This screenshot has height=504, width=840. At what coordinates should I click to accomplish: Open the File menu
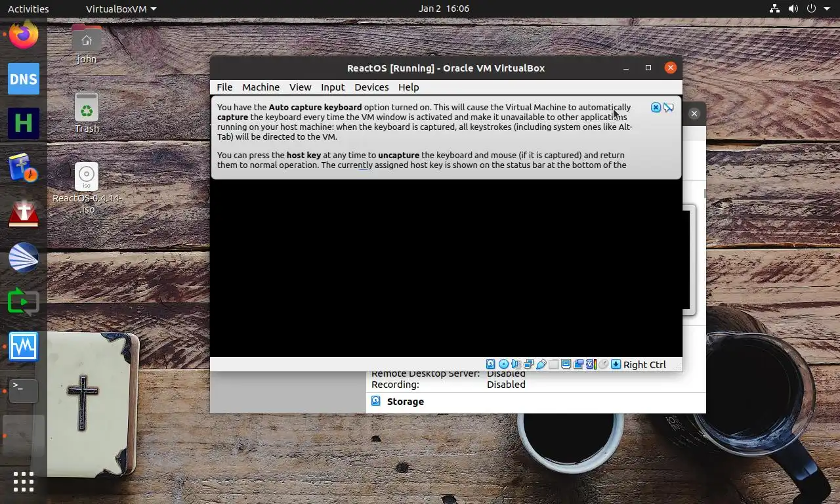point(224,87)
